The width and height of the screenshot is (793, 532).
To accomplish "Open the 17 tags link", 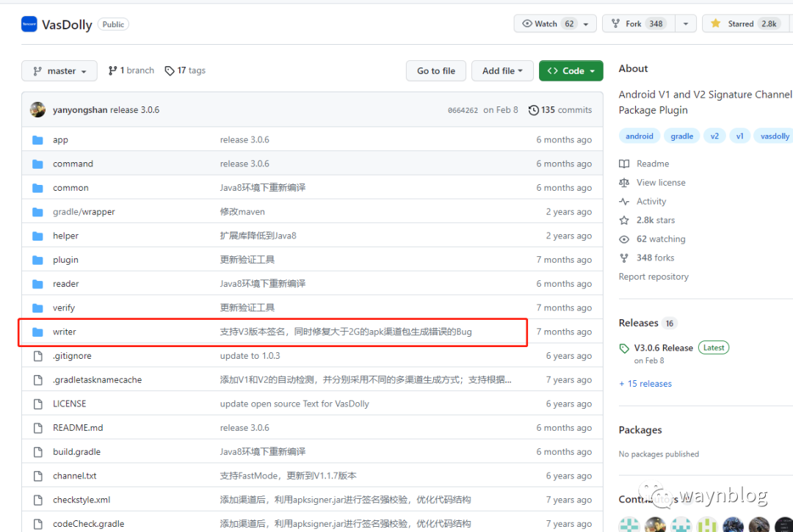I will point(185,70).
